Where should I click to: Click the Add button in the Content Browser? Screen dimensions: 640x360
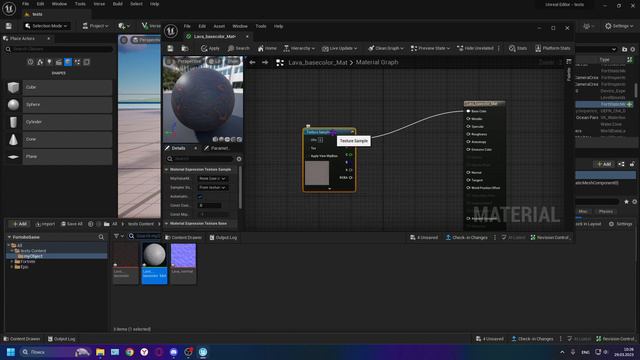20,224
